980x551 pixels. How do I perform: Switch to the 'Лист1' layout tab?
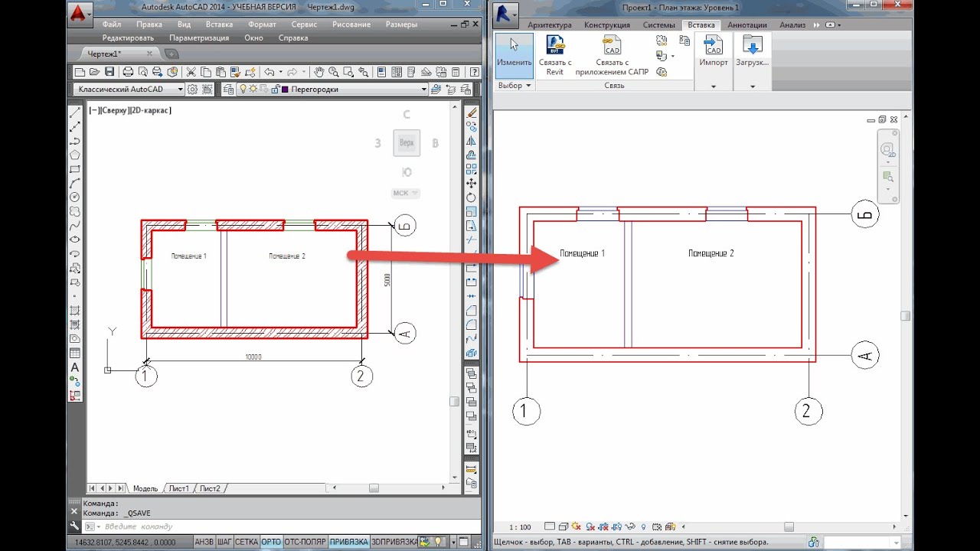tap(178, 488)
